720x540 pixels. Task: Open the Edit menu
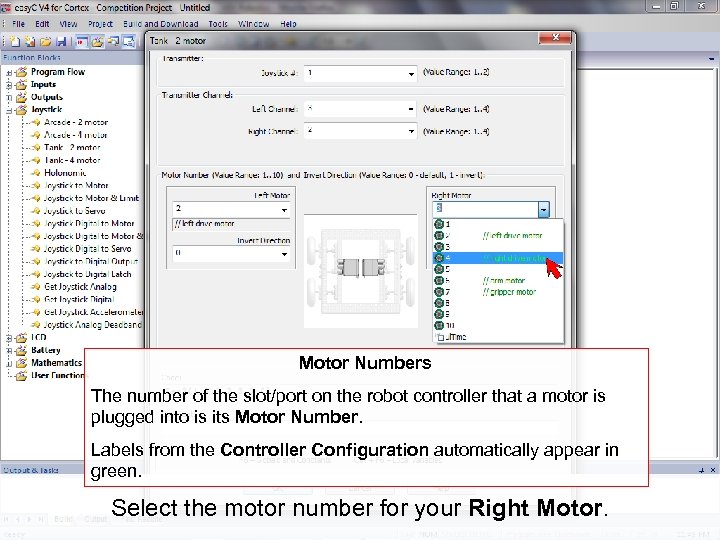click(x=42, y=24)
